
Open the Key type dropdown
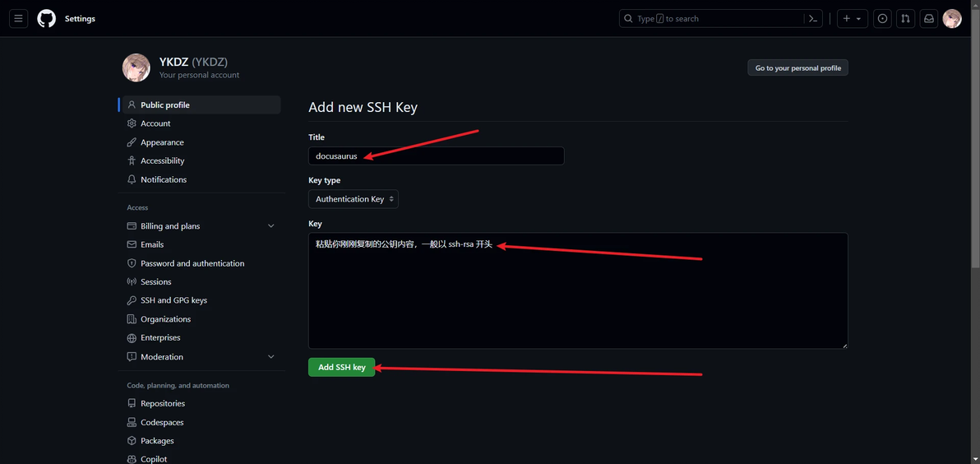click(354, 199)
